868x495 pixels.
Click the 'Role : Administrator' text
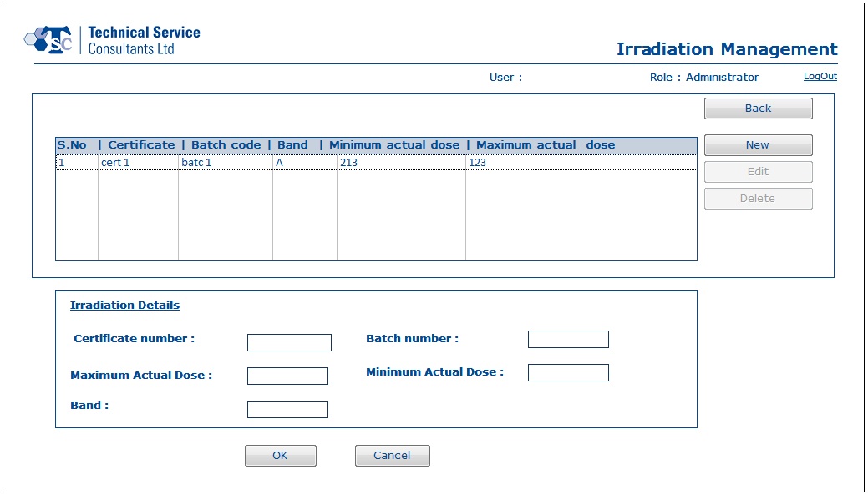point(704,78)
